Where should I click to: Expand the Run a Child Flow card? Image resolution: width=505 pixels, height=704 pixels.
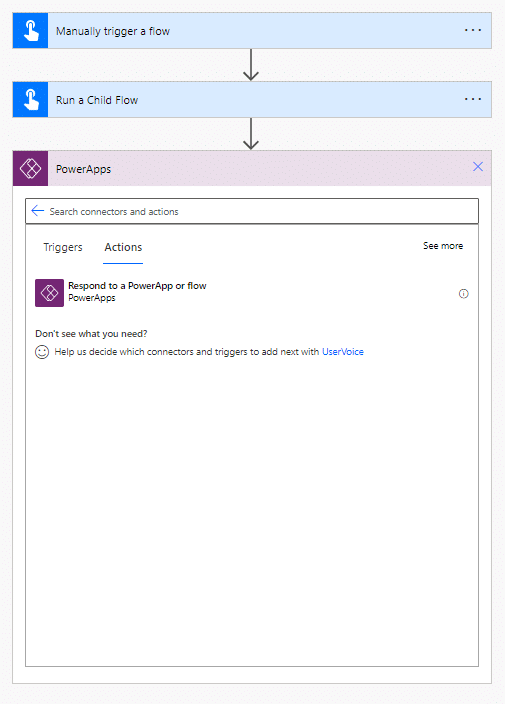click(252, 100)
